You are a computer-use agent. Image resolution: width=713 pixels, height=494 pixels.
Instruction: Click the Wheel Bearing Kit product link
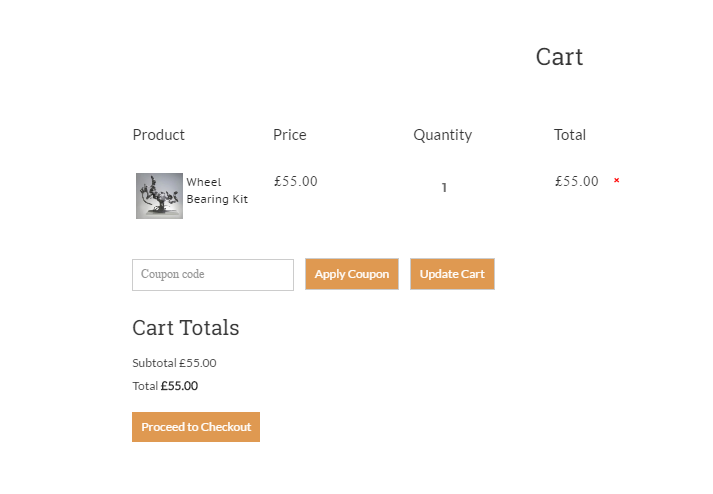pos(217,190)
